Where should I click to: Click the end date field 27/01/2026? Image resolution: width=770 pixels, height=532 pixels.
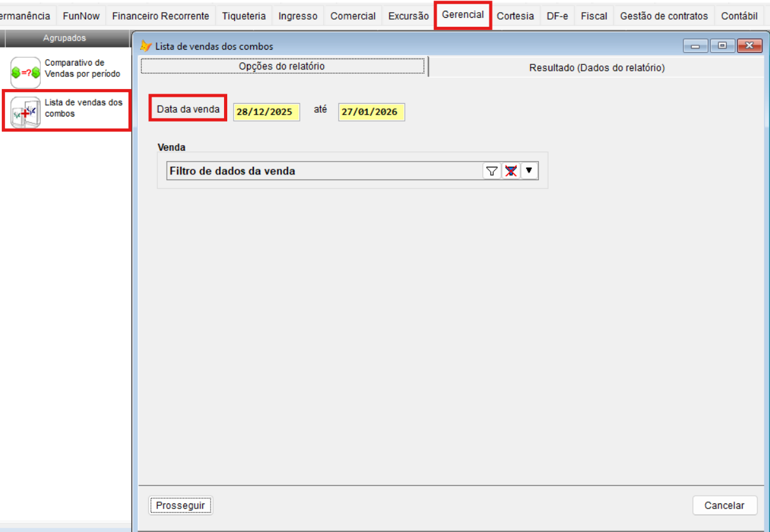coord(371,112)
